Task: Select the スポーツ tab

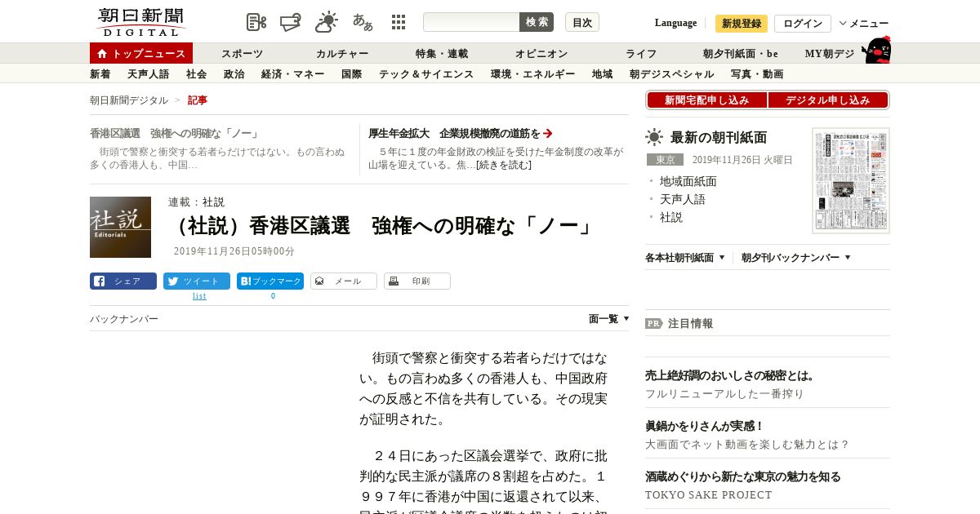Action: [242, 54]
